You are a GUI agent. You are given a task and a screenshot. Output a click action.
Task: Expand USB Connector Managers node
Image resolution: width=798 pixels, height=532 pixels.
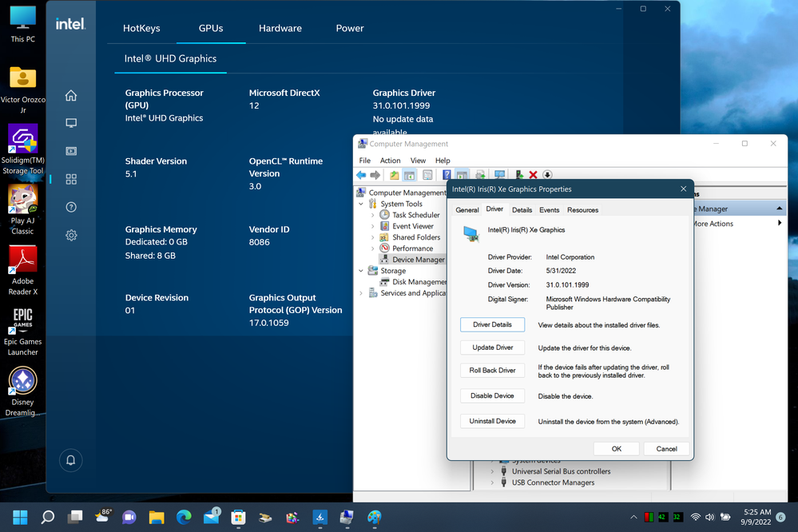[x=492, y=482]
